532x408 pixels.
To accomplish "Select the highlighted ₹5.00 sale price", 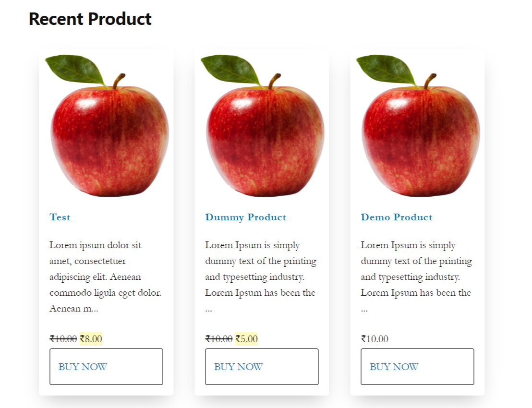I will [x=247, y=339].
